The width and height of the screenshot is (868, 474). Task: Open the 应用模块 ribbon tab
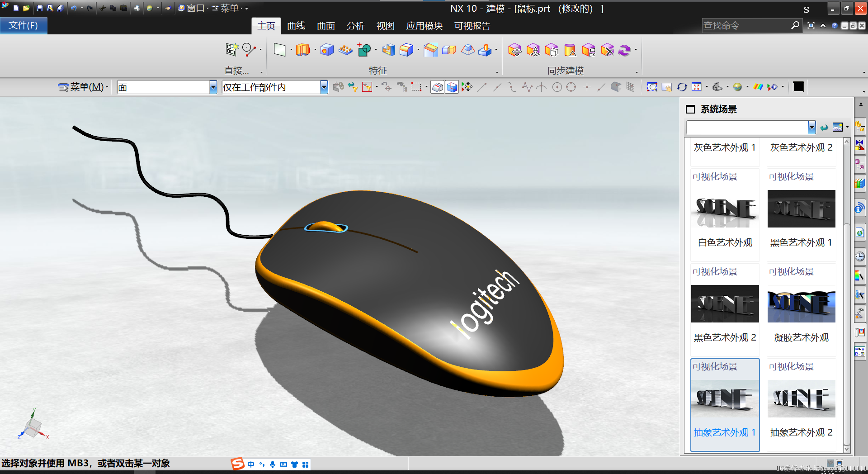(x=424, y=26)
